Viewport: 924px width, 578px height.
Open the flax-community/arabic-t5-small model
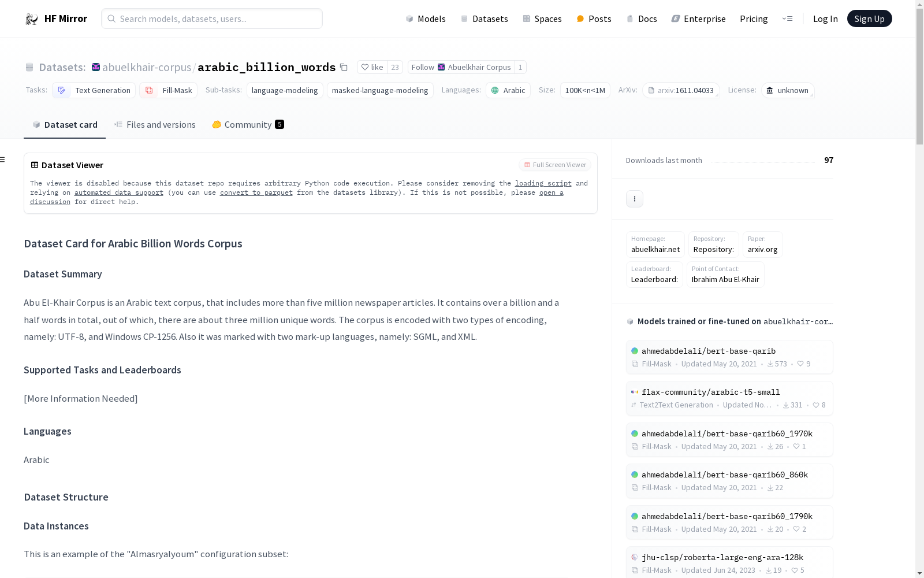[729, 398]
